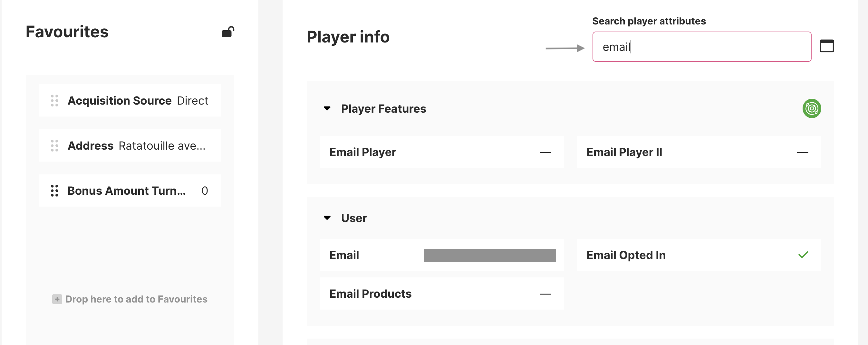Click the redacted Email value bar
868x345 pixels.
[489, 255]
